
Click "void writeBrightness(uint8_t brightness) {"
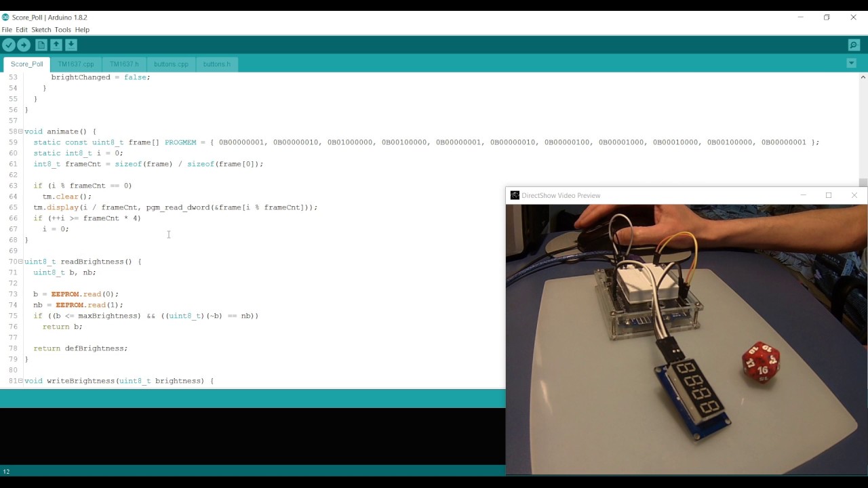tap(119, 381)
